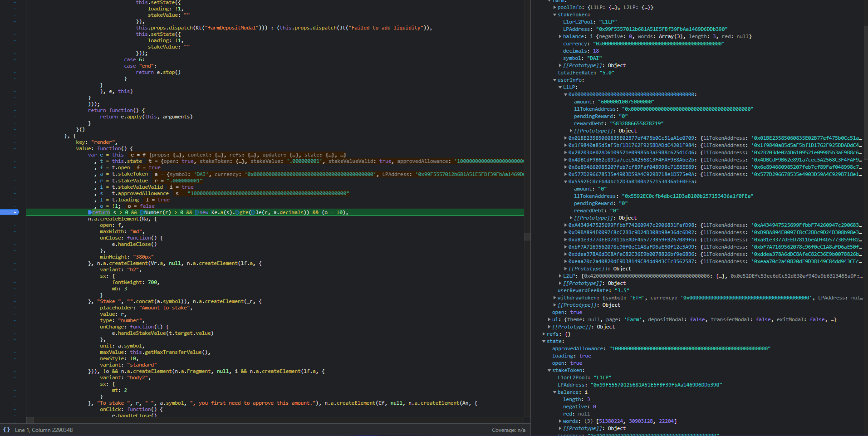Expand the 0x4DBCdF9B62e891a7 address entry
This screenshot has width=868, height=436.
click(565, 160)
